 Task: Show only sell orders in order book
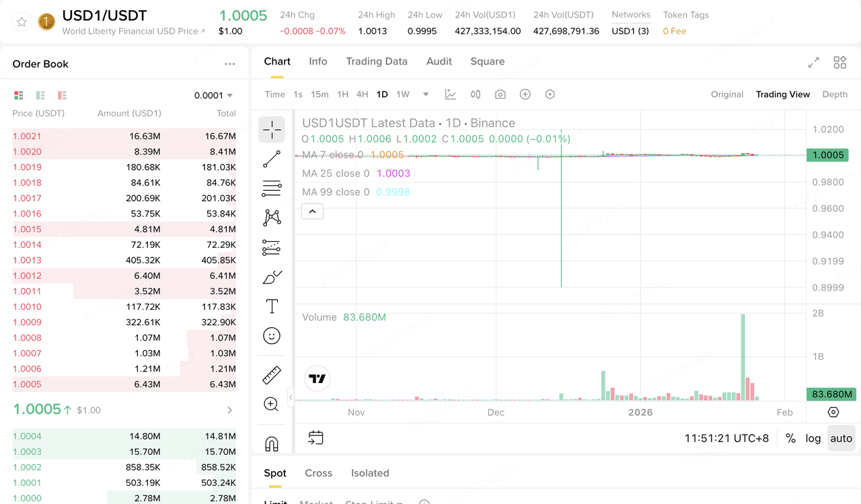click(62, 95)
